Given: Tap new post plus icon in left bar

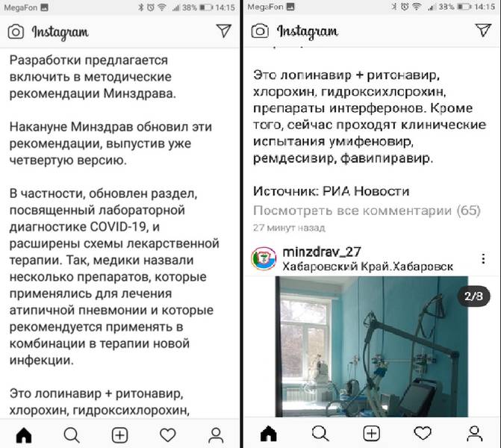Looking at the screenshot, I should point(119,435).
